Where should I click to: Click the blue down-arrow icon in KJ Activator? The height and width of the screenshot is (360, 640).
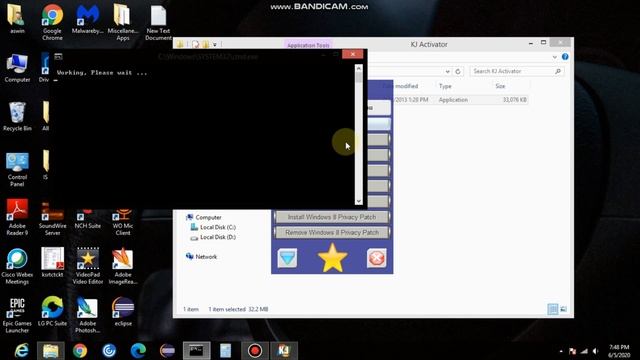[x=287, y=258]
